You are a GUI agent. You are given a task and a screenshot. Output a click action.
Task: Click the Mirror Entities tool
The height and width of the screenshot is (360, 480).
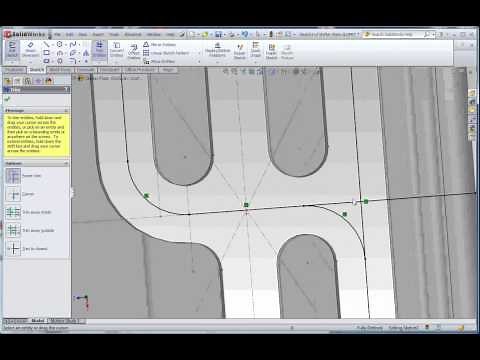tap(160, 44)
